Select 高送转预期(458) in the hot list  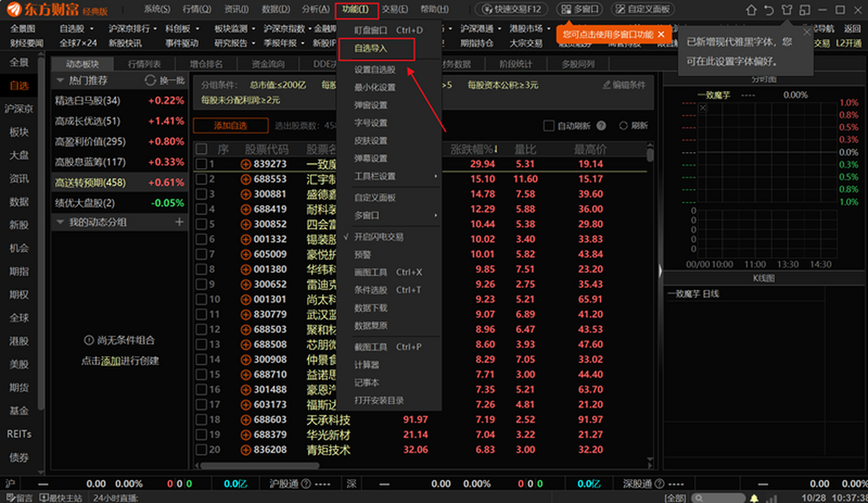tap(119, 182)
